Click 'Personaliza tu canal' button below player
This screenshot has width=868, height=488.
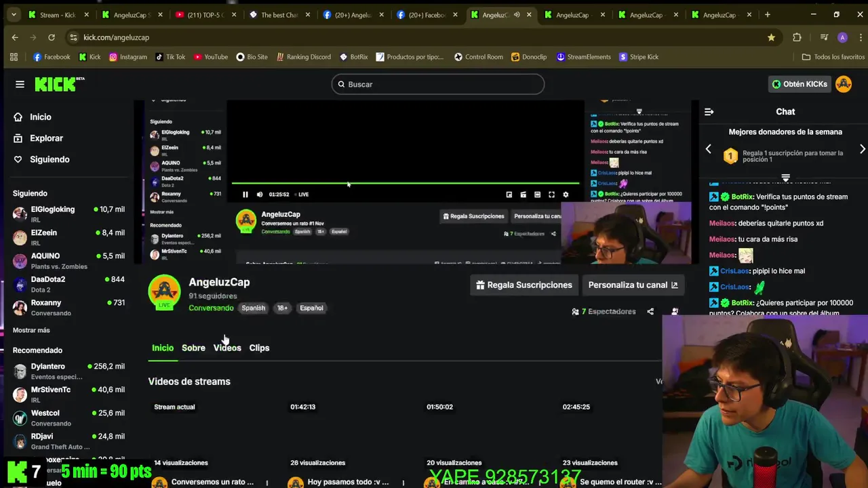632,285
